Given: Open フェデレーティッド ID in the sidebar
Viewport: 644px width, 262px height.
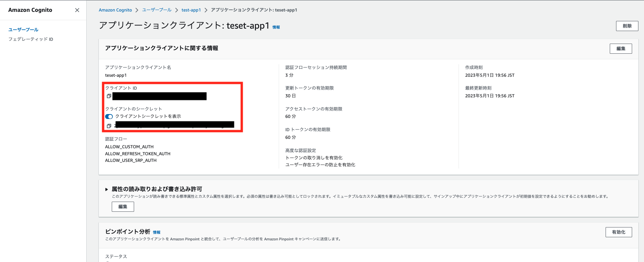Looking at the screenshot, I should (31, 39).
